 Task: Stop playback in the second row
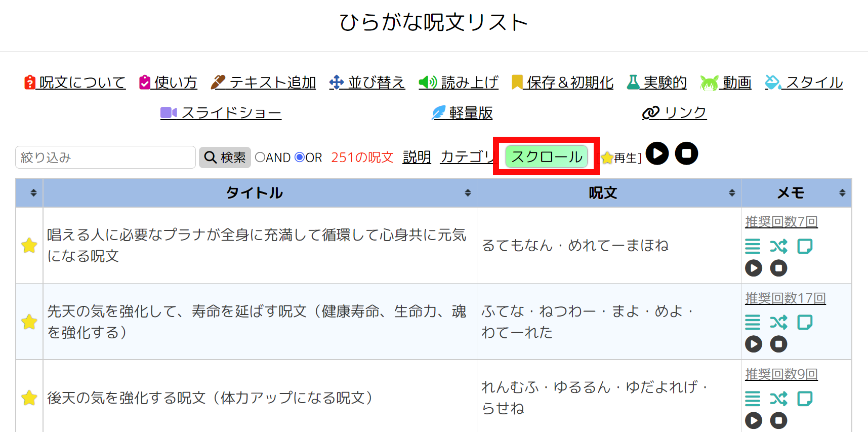(778, 344)
